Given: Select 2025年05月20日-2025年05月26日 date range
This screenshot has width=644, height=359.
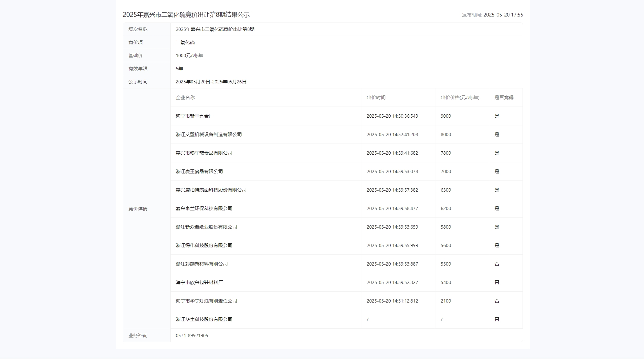Looking at the screenshot, I should pyautogui.click(x=211, y=82).
